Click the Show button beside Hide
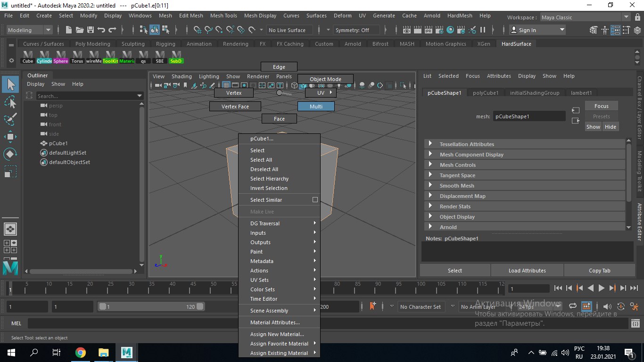Screen dimensions: 644x362 click(593, 127)
